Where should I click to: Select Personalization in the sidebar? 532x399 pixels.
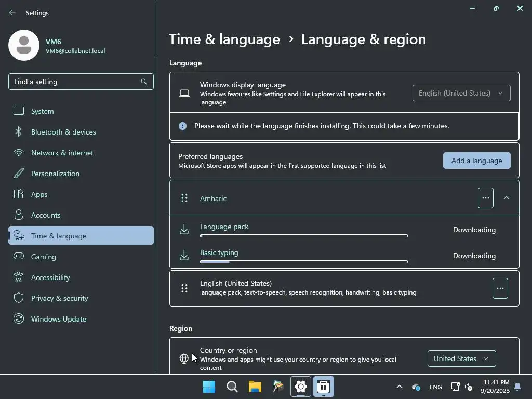coord(81,174)
